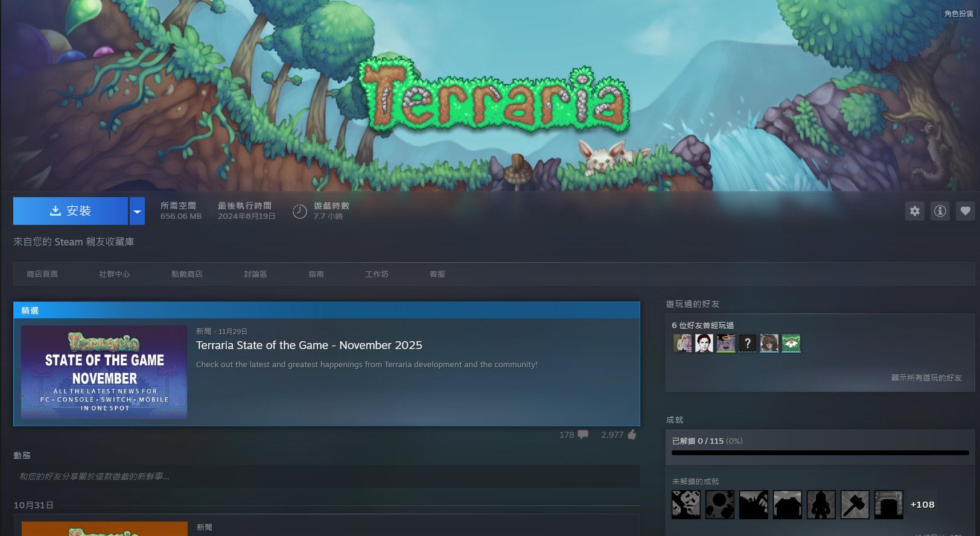Open the game settings gear icon
Viewport: 980px width, 536px height.
tap(915, 211)
